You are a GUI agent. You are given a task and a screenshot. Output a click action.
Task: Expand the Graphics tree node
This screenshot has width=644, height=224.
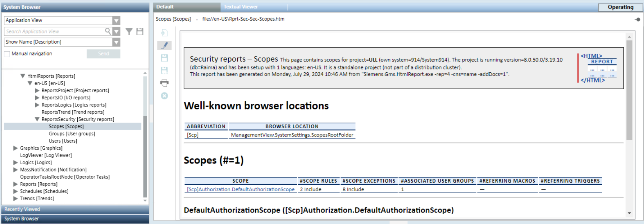point(15,148)
